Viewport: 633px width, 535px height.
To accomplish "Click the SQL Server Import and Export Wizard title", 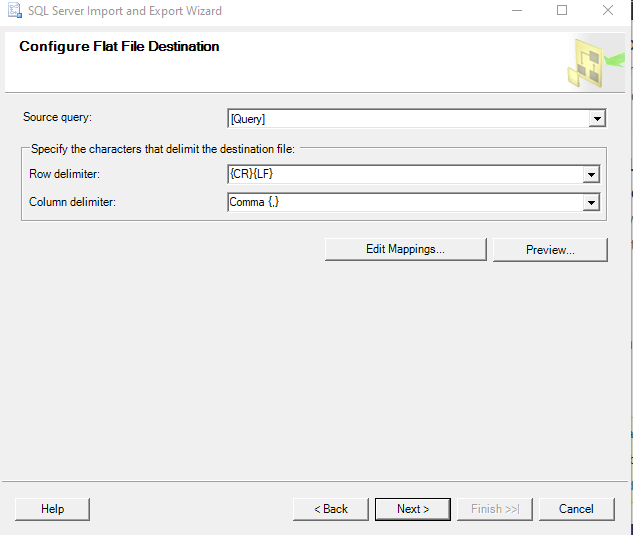I will (x=125, y=11).
